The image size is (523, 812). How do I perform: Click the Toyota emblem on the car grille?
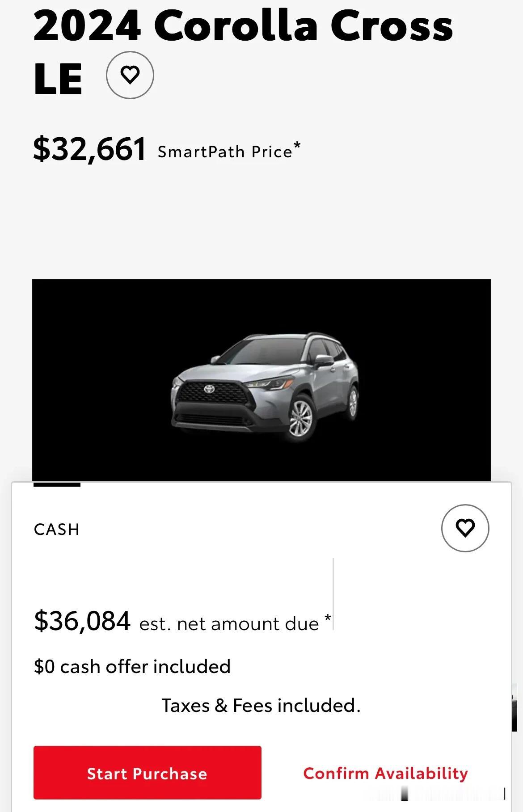[x=210, y=389]
